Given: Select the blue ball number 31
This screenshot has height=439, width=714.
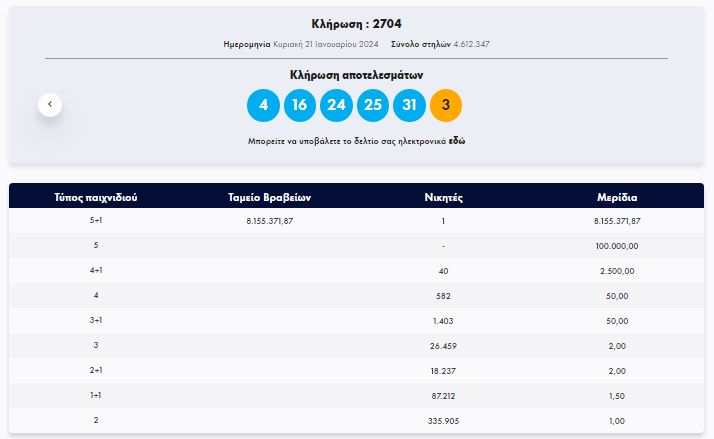Looking at the screenshot, I should pyautogui.click(x=409, y=105).
